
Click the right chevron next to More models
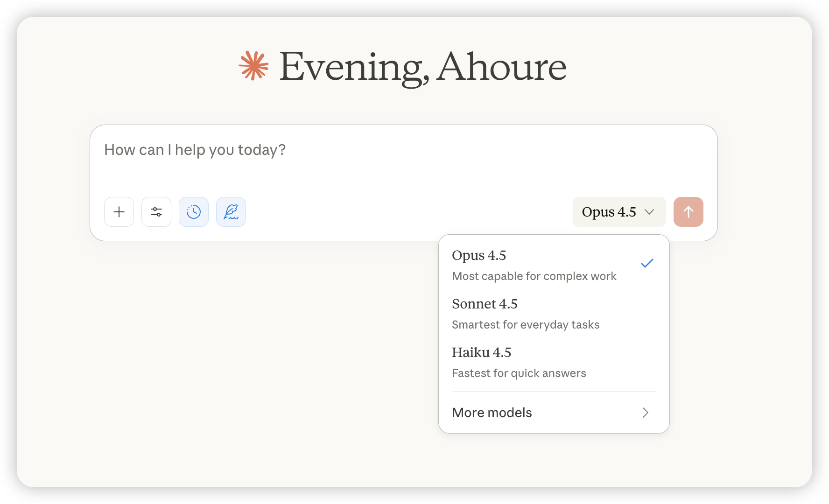coord(645,413)
